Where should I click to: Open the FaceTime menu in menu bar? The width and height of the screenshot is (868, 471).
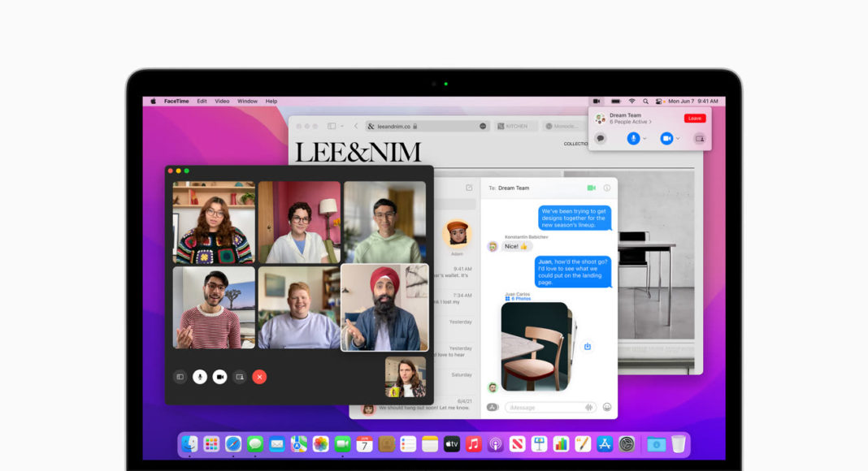tap(176, 102)
